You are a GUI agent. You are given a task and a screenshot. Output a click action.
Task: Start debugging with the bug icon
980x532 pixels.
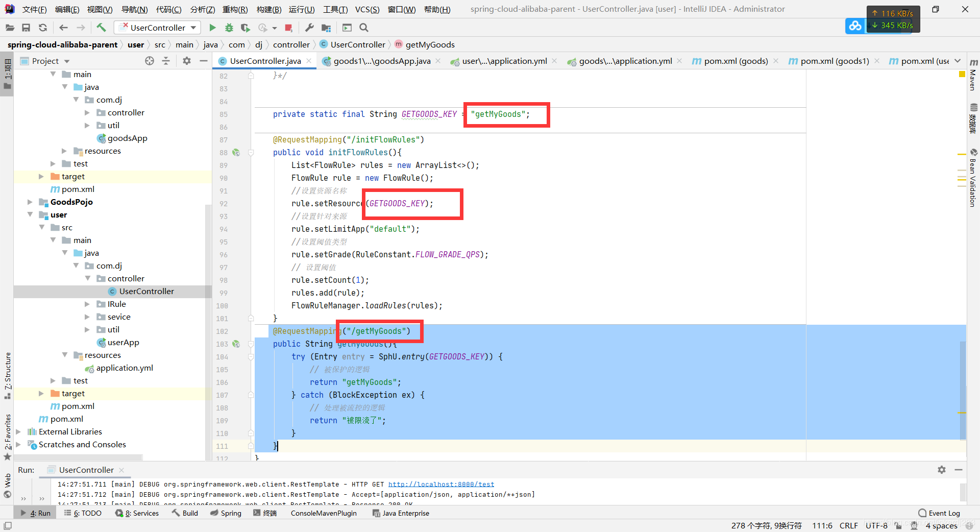(229, 28)
